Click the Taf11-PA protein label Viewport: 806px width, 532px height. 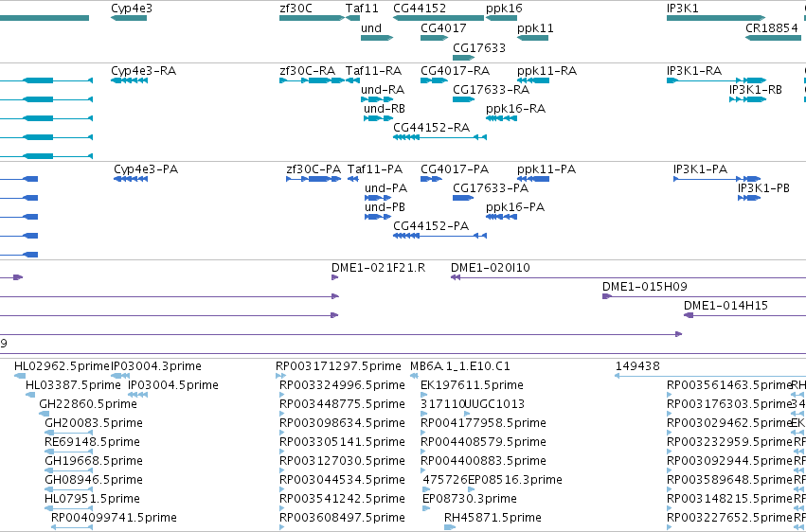coord(375,168)
